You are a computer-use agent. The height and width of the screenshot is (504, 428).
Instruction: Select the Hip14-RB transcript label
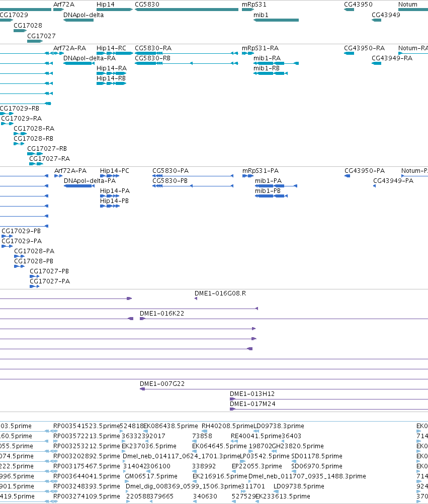coord(111,78)
